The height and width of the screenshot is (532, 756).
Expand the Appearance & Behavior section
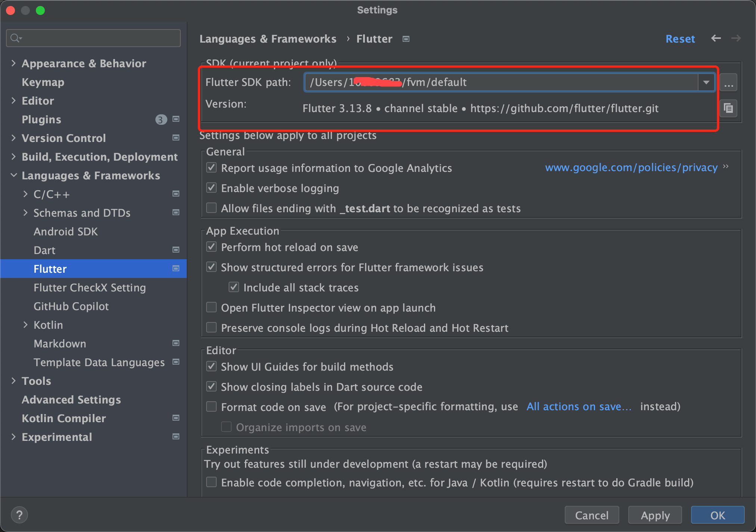[13, 63]
